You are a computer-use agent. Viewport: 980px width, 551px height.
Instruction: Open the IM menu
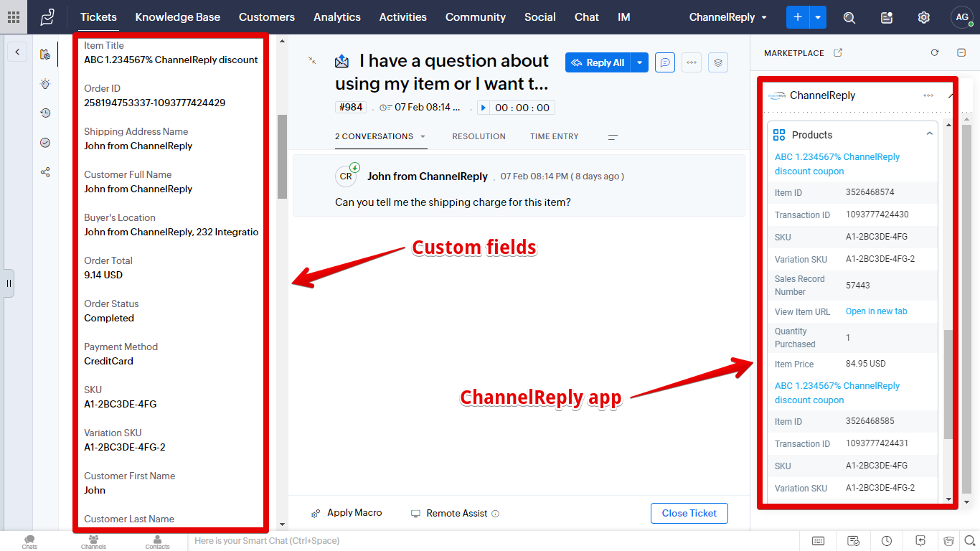coord(624,17)
